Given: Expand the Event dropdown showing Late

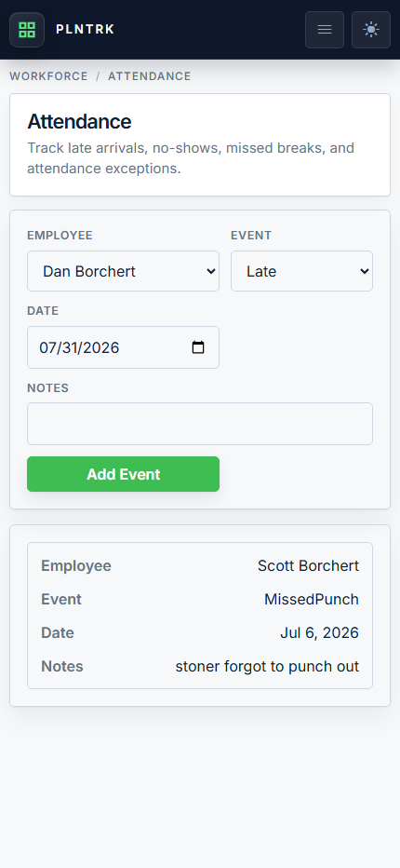Looking at the screenshot, I should pyautogui.click(x=301, y=271).
